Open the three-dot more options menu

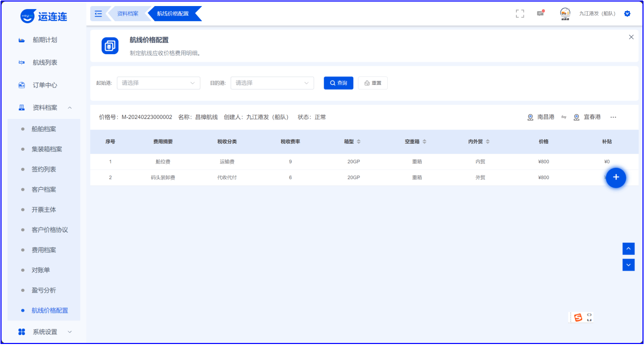[613, 117]
